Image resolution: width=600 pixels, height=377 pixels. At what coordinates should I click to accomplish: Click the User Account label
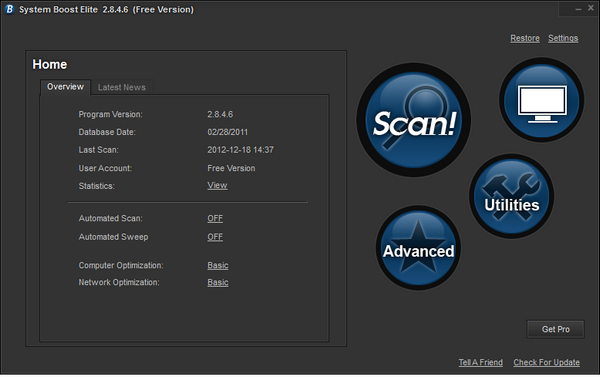click(105, 168)
